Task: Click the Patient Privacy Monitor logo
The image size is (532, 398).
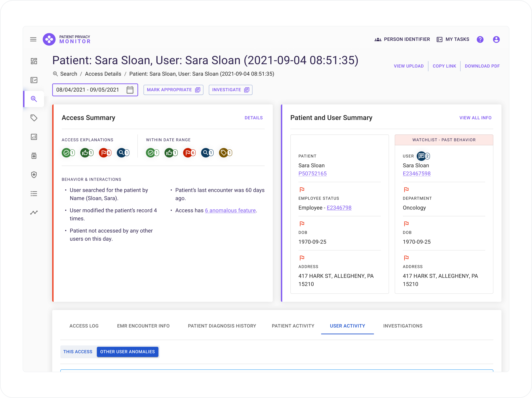Action: coord(67,39)
